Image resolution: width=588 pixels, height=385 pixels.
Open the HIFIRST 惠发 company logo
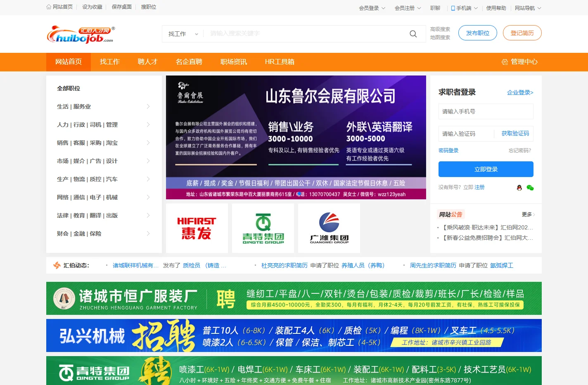[x=197, y=228]
